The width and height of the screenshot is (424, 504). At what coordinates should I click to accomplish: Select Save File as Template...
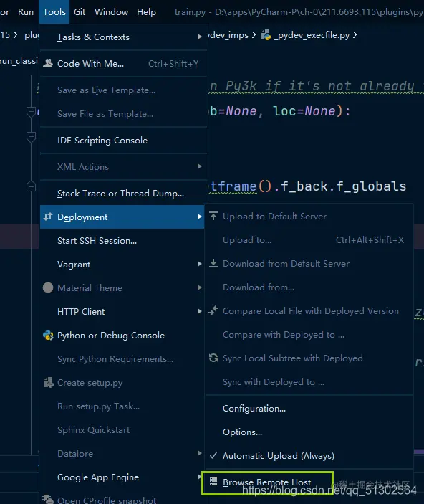[x=124, y=113]
